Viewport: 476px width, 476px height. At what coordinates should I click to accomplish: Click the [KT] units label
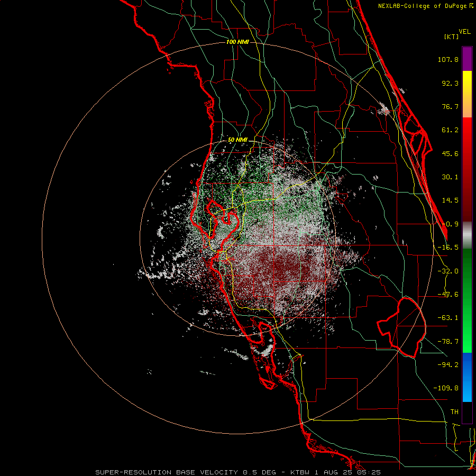tap(452, 36)
